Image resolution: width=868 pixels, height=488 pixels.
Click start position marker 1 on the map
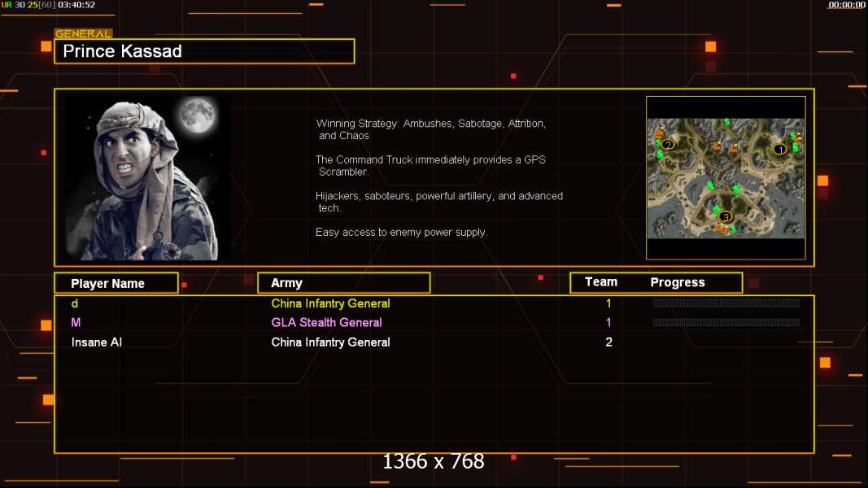pyautogui.click(x=780, y=150)
